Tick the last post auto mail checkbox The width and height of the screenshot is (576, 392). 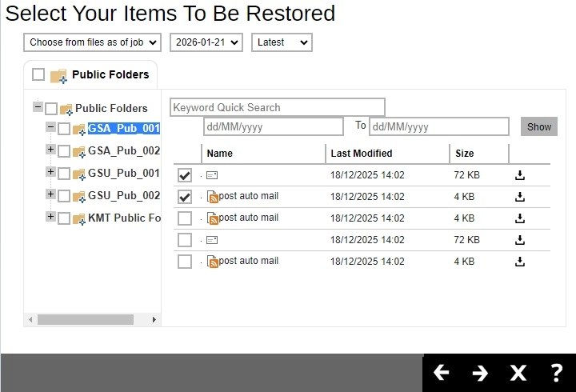pos(185,262)
